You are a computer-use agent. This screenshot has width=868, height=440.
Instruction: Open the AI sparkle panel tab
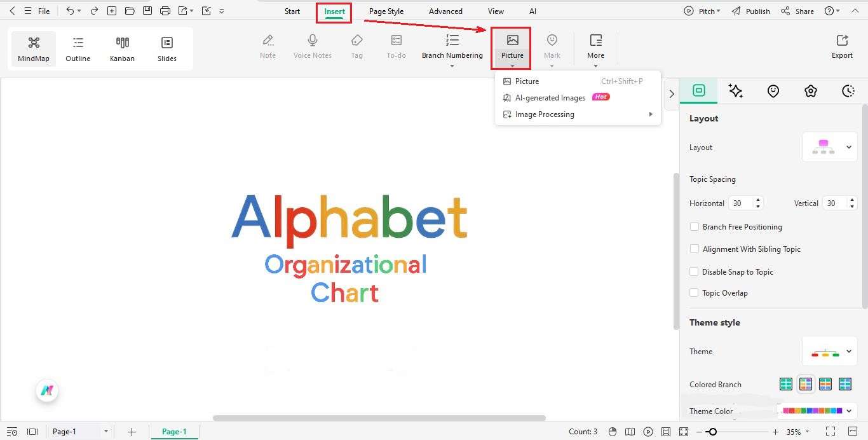736,91
